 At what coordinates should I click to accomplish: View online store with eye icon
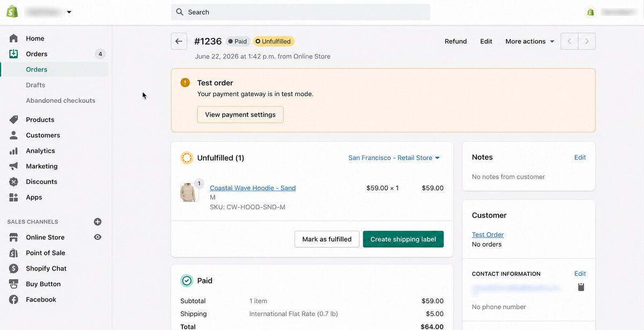click(98, 237)
